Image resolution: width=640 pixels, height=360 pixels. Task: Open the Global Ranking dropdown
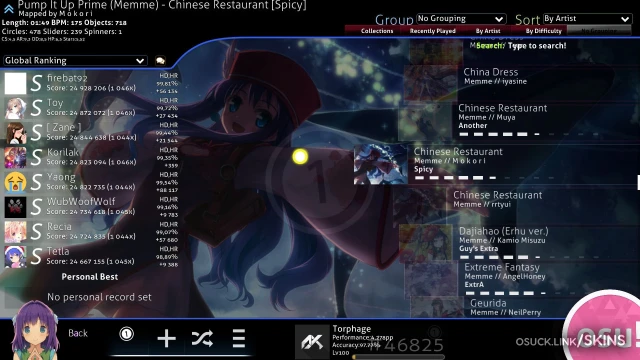(x=75, y=60)
